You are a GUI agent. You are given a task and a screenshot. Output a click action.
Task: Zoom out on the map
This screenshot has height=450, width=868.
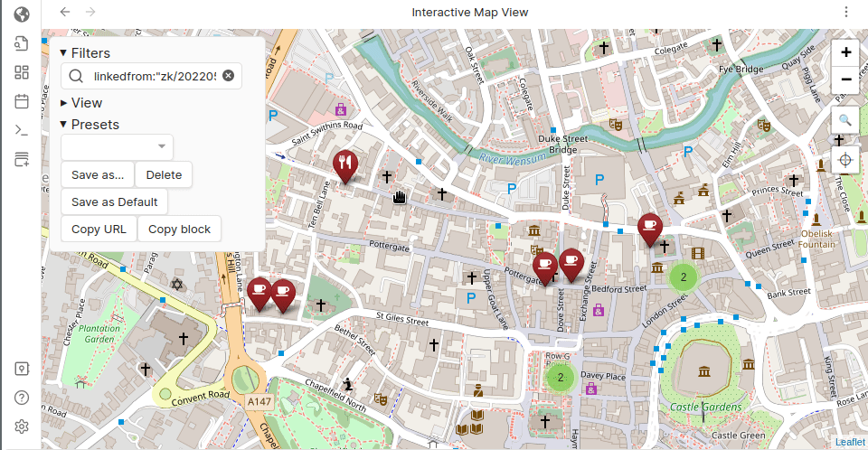(845, 80)
